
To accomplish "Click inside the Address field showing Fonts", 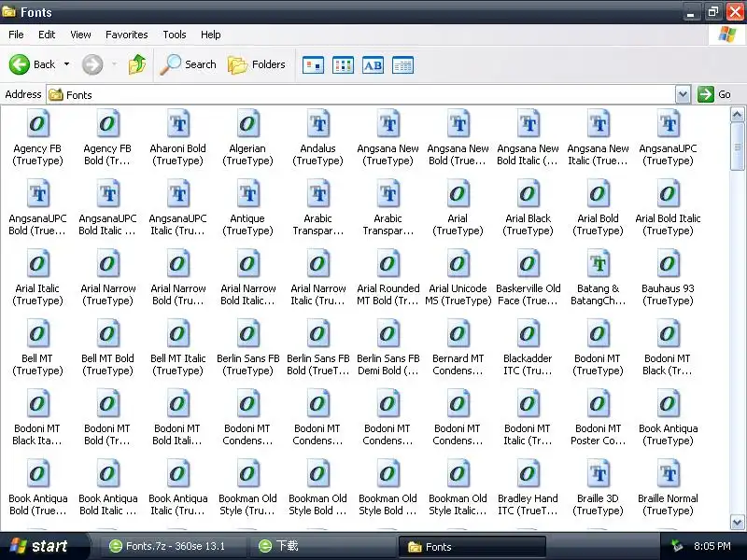I will click(360, 95).
